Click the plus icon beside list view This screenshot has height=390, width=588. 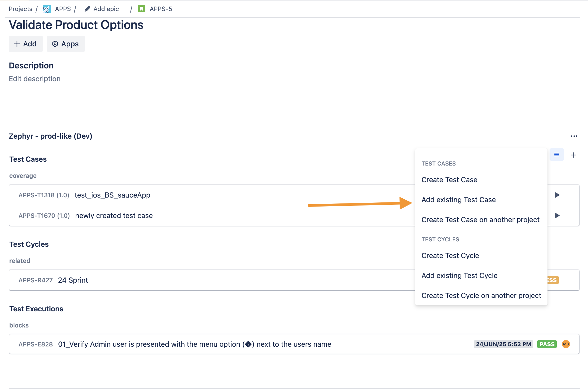point(574,155)
